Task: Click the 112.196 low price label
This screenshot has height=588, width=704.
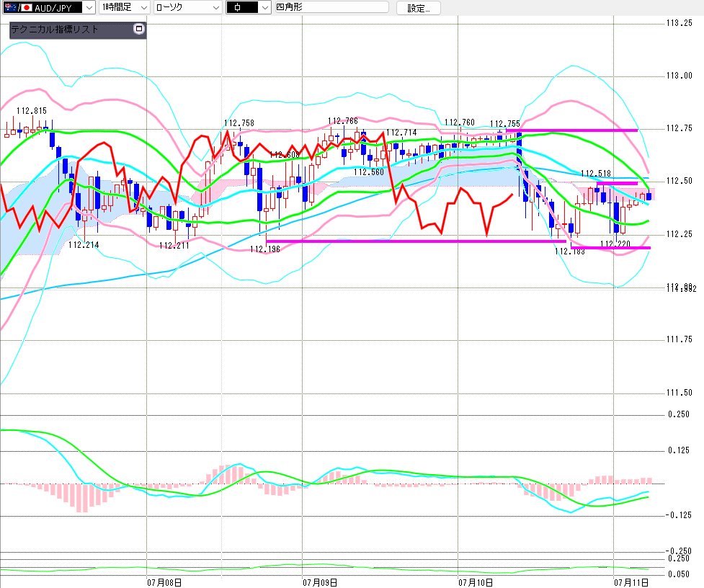Action: (x=265, y=249)
